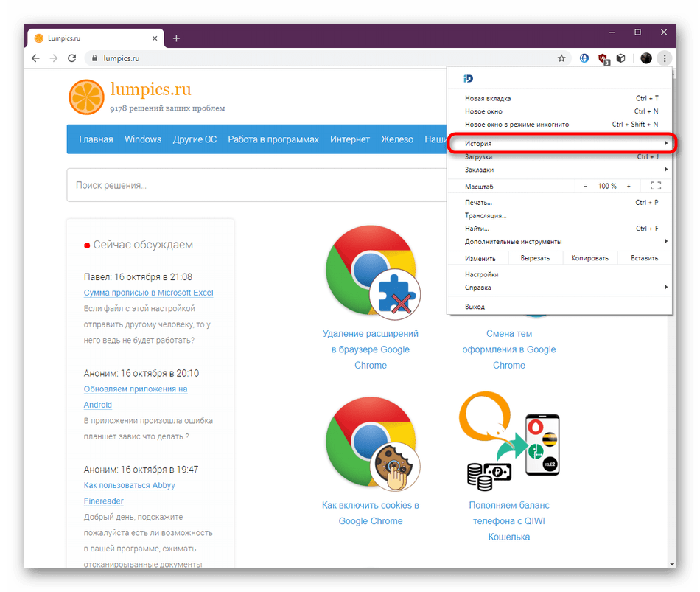This screenshot has height=592, width=700.
Task: Expand the Справка submenu
Action: click(x=560, y=288)
